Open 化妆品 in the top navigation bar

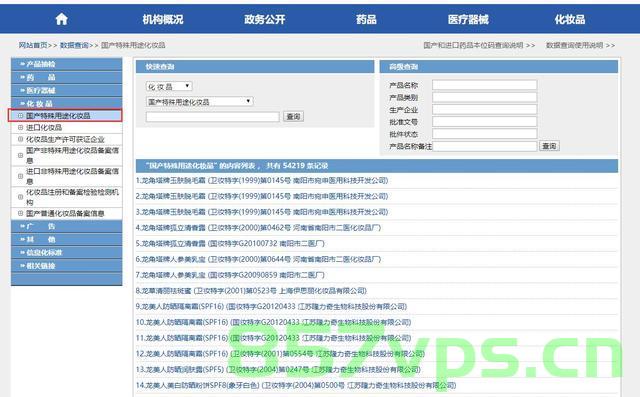[570, 19]
